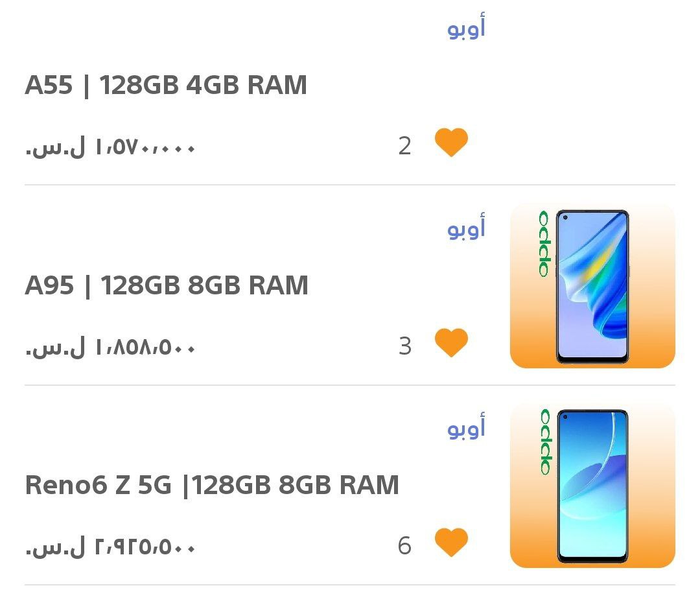Open the A95 | 128GB 8GB RAM listing
Image resolution: width=700 pixels, height=603 pixels.
coord(167,285)
